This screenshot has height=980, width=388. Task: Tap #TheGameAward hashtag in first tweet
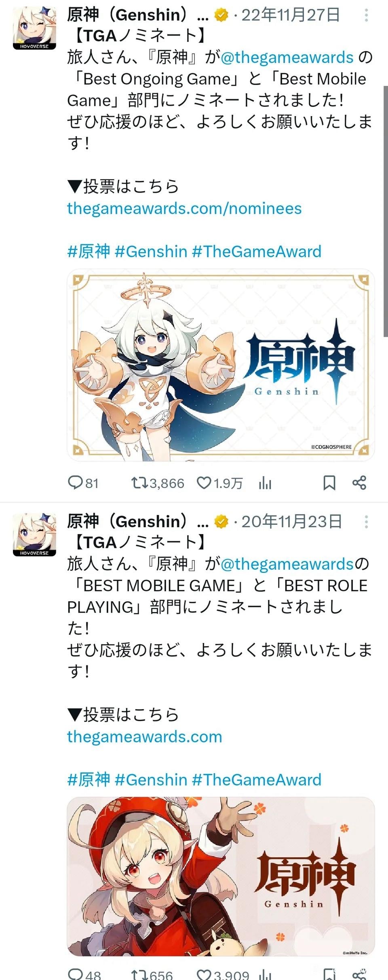point(257,251)
